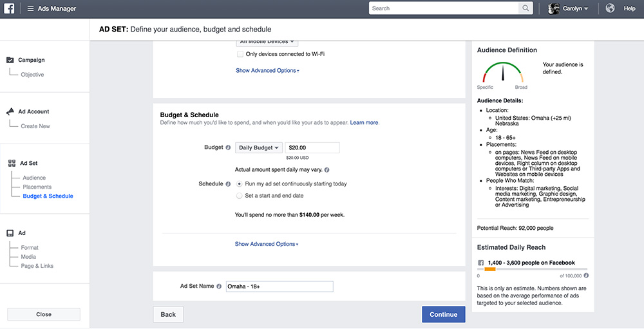Click the info icon next to Ad Set Name
The height and width of the screenshot is (329, 644).
(219, 287)
